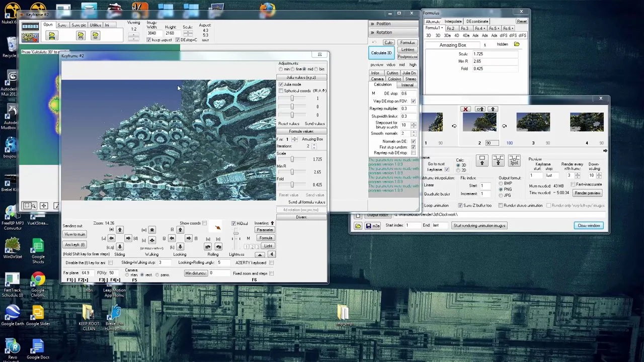Click the Viewing spinner in Keyframe toolbar
The image size is (644, 362).
point(133,36)
